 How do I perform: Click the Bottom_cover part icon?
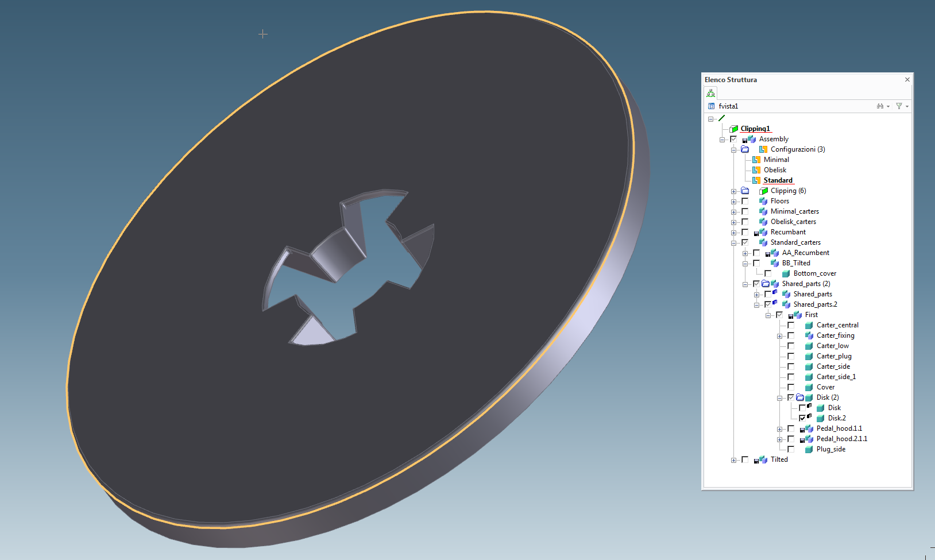(x=786, y=273)
